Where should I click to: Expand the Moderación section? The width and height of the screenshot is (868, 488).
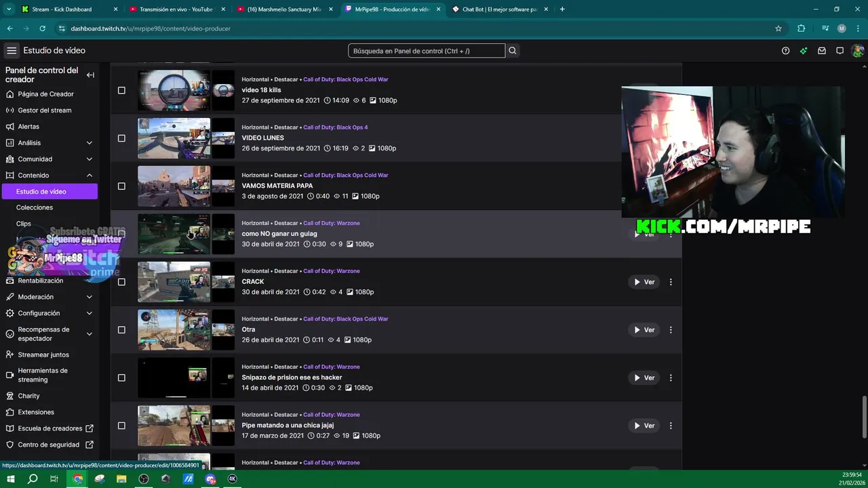[x=89, y=297]
